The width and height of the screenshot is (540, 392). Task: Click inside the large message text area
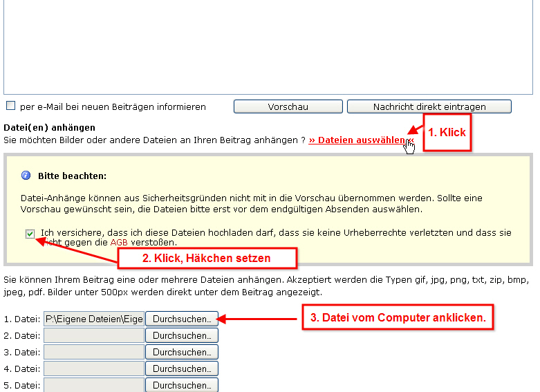(268, 45)
